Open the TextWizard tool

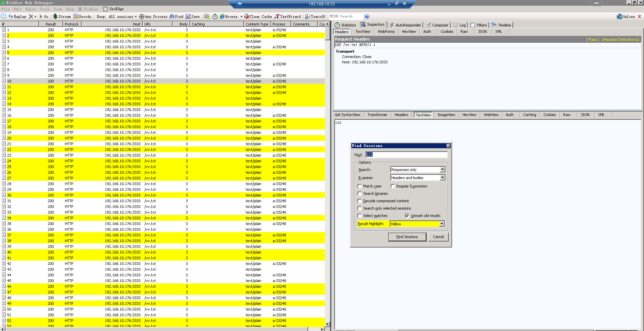coord(288,16)
